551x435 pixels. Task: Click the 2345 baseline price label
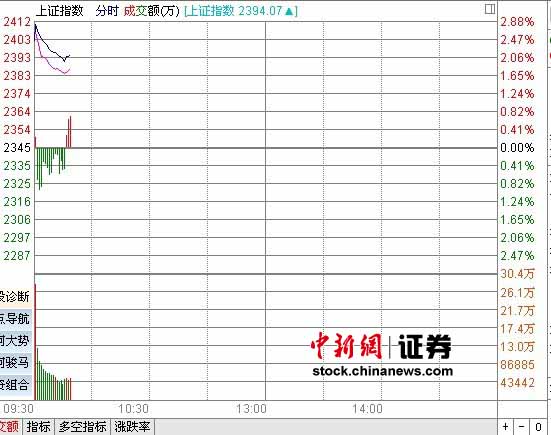tap(17, 148)
